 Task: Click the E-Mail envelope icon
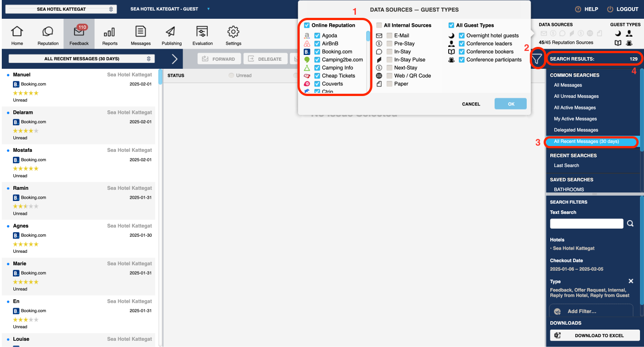pos(379,36)
